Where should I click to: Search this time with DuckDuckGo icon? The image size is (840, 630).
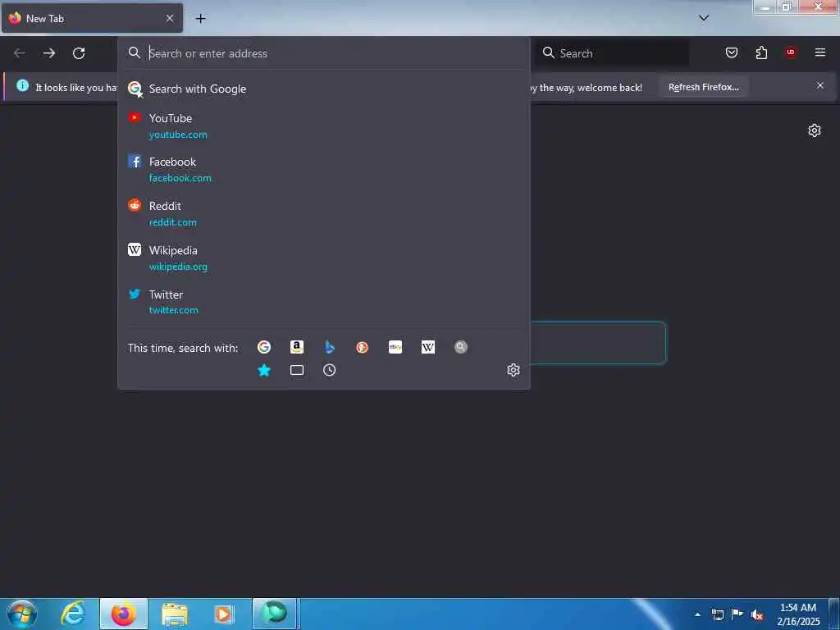tap(362, 347)
